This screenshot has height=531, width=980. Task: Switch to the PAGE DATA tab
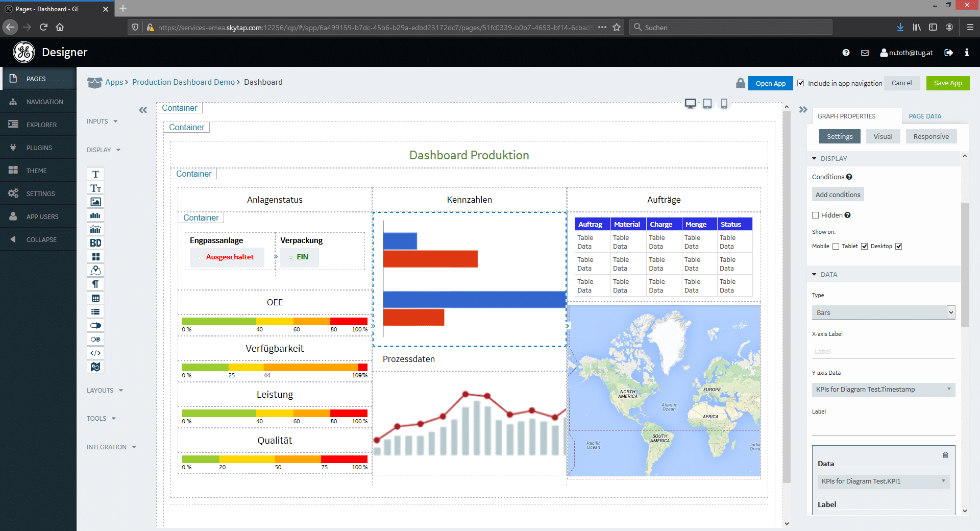[925, 116]
